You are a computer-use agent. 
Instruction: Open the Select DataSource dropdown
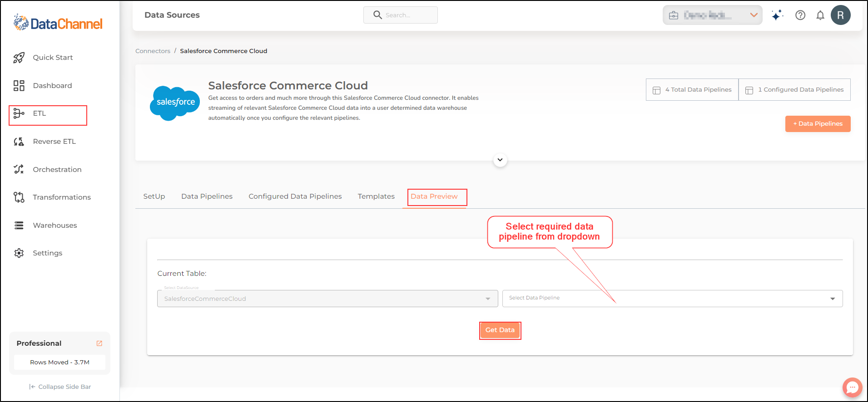(x=327, y=299)
